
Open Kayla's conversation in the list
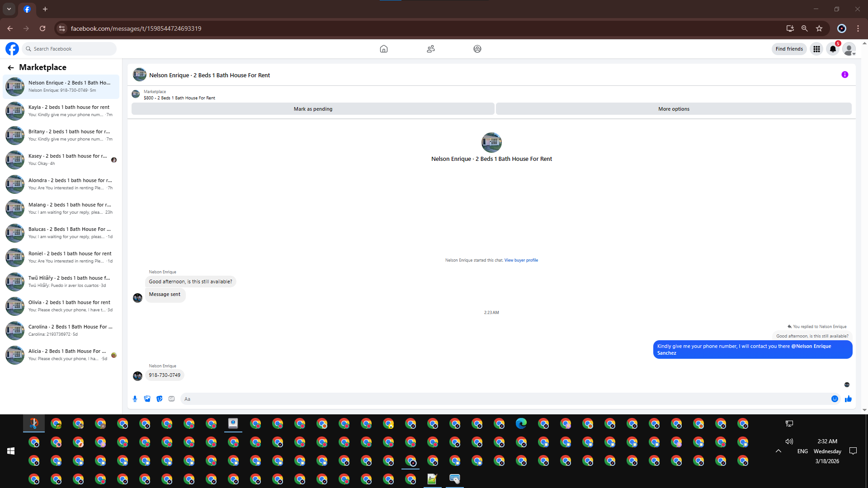tap(61, 111)
